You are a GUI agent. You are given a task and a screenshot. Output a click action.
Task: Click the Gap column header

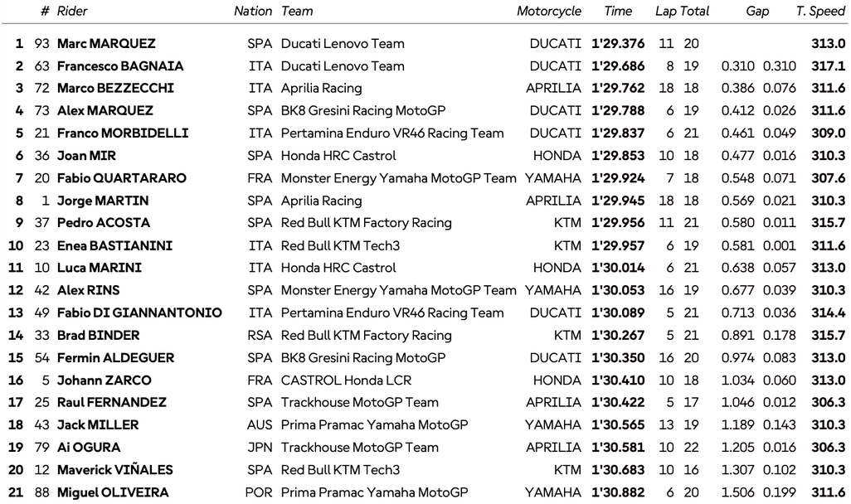click(x=757, y=12)
